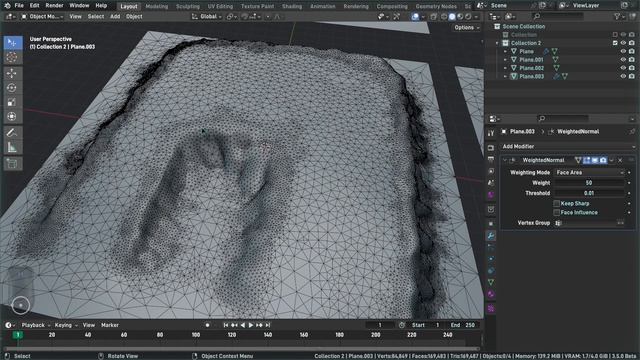The image size is (640, 360).
Task: Open the Render menu
Action: point(54,6)
